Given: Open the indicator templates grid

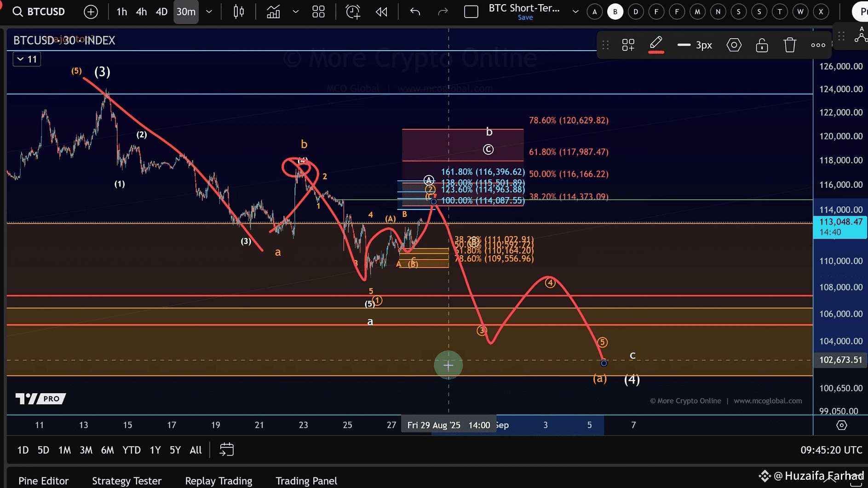Looking at the screenshot, I should tap(318, 12).
